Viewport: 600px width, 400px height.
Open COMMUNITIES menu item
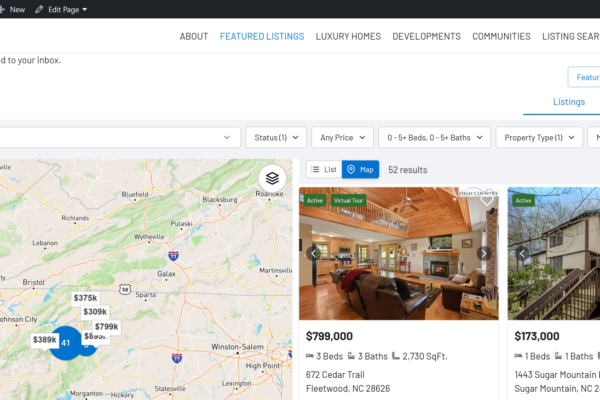501,36
